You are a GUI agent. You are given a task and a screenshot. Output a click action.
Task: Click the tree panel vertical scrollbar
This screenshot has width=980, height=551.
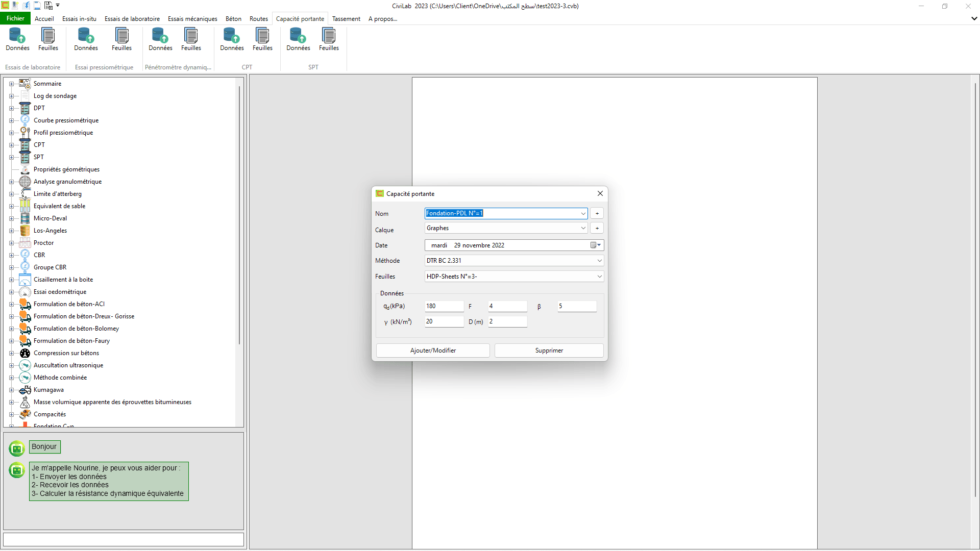pyautogui.click(x=239, y=214)
